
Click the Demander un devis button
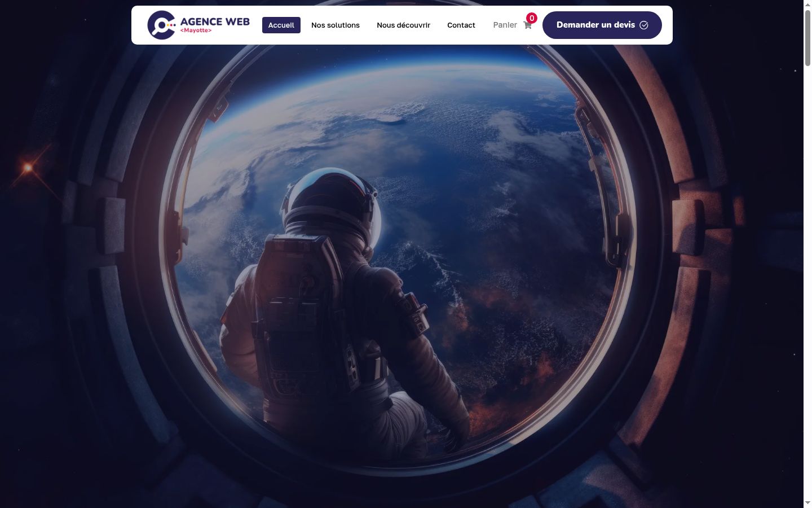pyautogui.click(x=602, y=25)
